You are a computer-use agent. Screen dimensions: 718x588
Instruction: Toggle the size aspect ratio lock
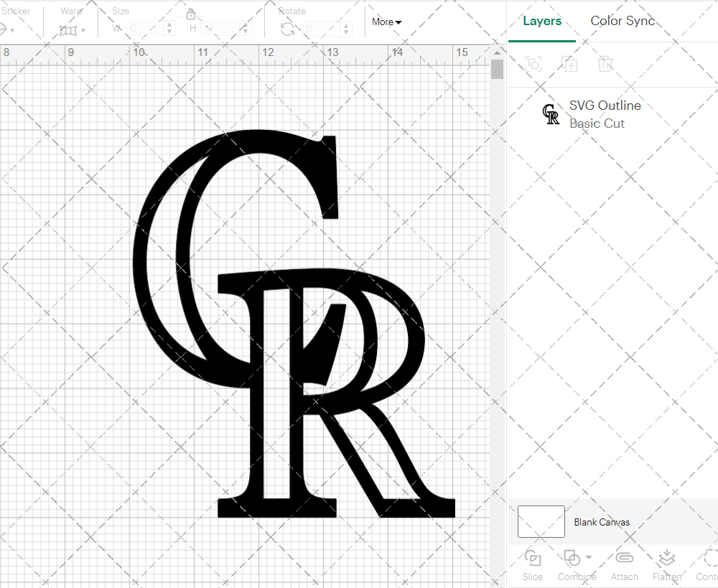pos(191,14)
